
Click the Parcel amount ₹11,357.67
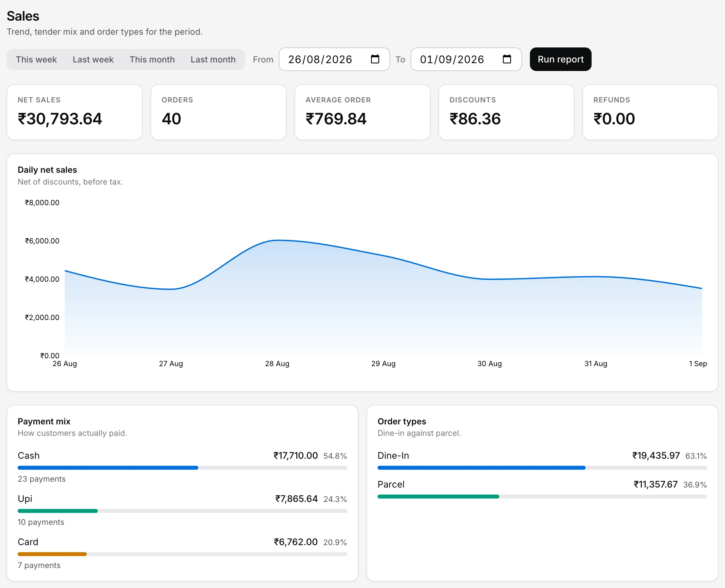[656, 484]
